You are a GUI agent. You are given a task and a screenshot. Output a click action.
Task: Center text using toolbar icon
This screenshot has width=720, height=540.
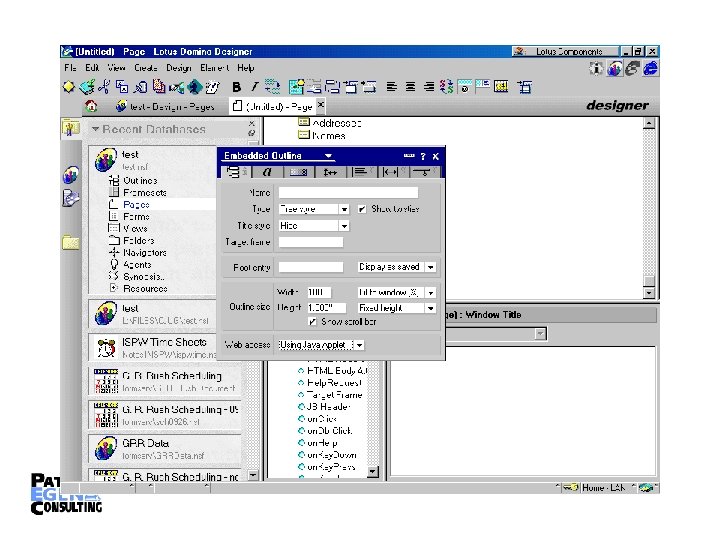(x=410, y=86)
